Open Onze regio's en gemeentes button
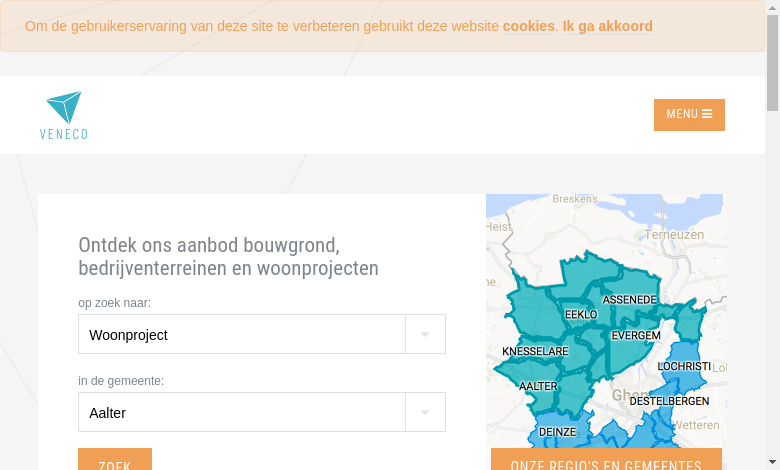 606,460
